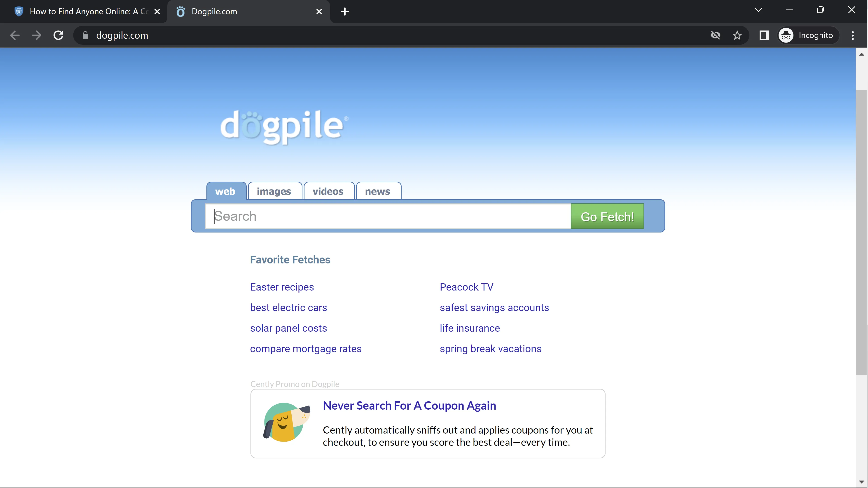Open the browser side panel icon
The width and height of the screenshot is (868, 488).
pyautogui.click(x=764, y=35)
